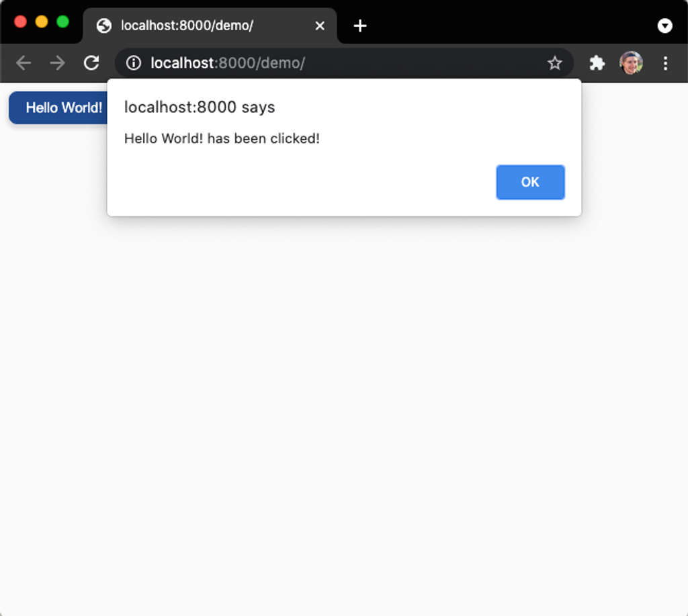
Task: Click the green maximize traffic light
Action: (x=62, y=21)
